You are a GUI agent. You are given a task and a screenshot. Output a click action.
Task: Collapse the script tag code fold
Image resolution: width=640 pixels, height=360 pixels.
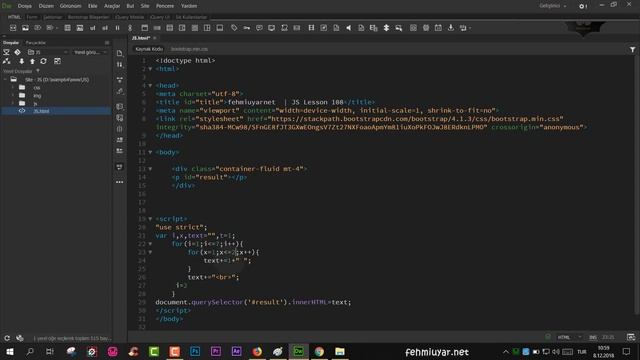pyautogui.click(x=150, y=219)
